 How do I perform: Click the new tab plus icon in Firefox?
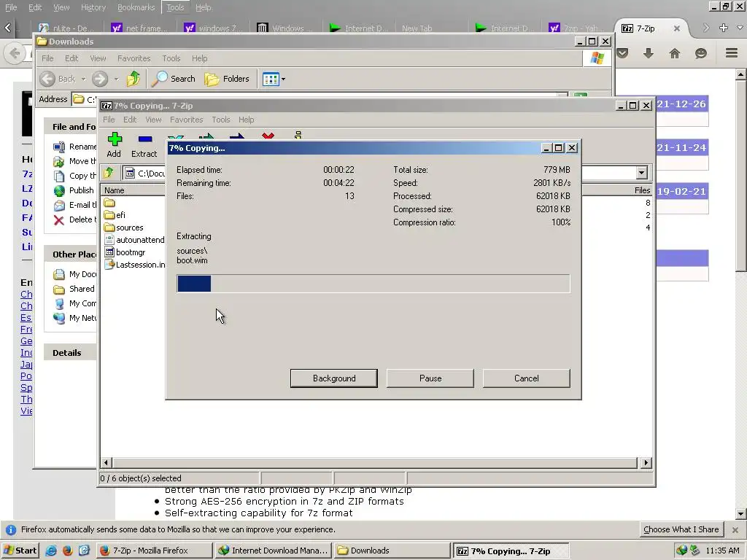pos(723,28)
